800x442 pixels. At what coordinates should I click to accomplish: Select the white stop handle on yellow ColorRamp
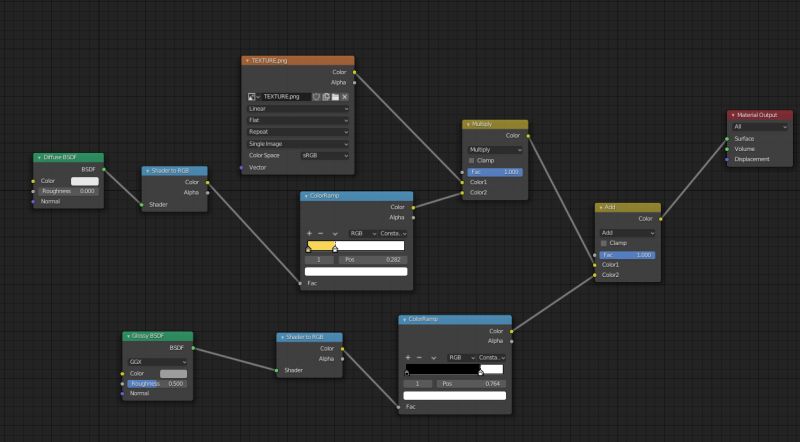tap(335, 249)
